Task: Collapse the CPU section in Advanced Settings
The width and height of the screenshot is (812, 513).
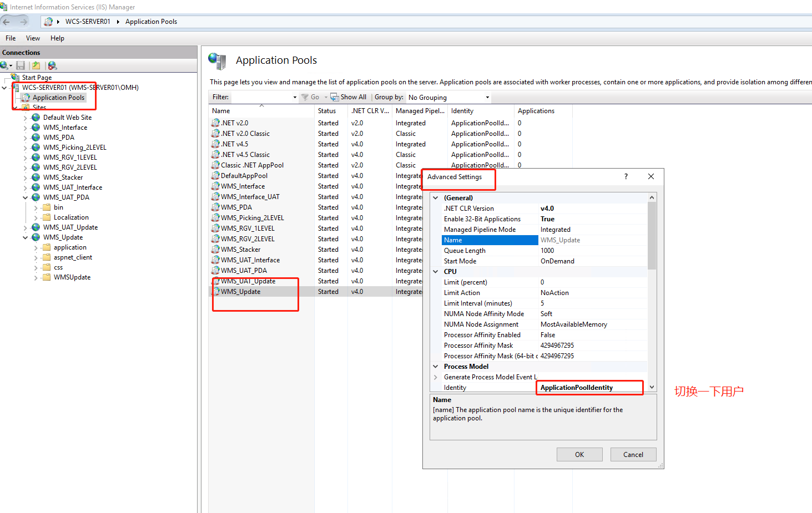Action: click(436, 272)
